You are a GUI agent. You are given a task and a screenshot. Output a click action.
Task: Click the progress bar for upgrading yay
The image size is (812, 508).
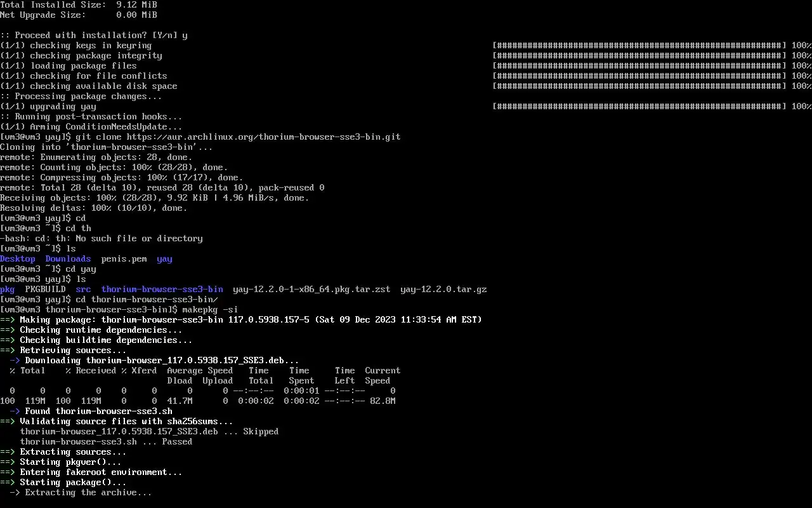(x=639, y=106)
